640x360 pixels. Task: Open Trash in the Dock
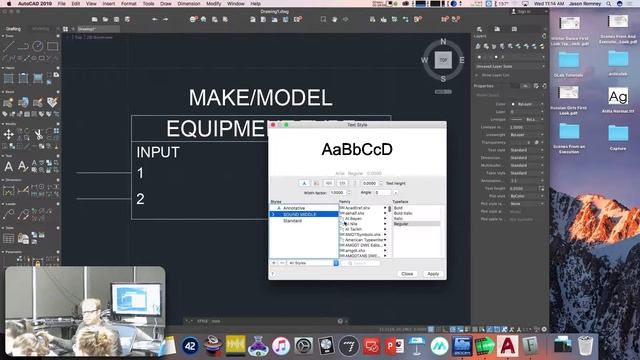[585, 345]
